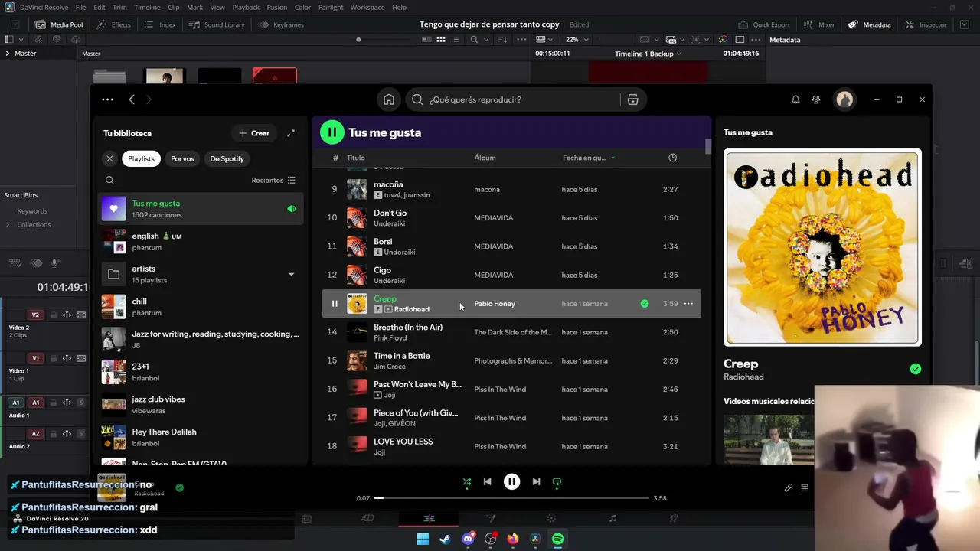Open DaVinci Resolve File menu

tap(80, 8)
